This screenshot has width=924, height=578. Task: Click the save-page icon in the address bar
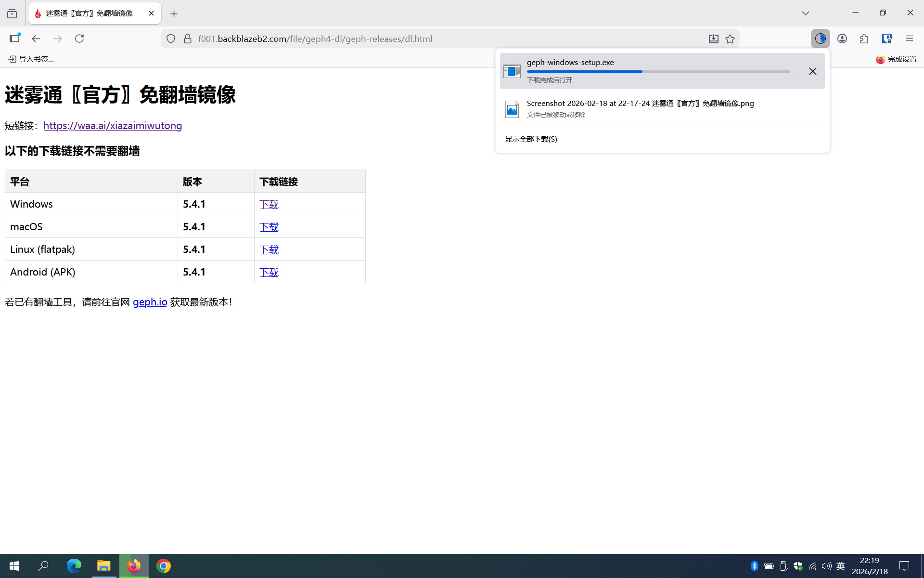713,39
